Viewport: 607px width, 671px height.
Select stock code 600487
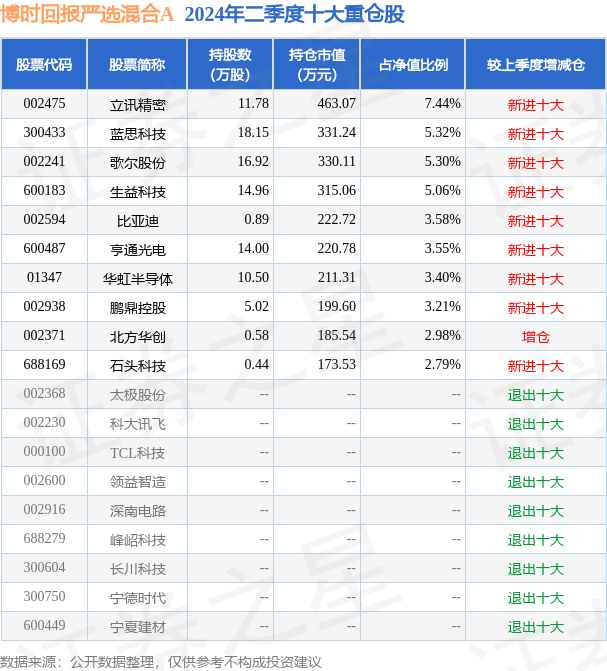point(45,249)
